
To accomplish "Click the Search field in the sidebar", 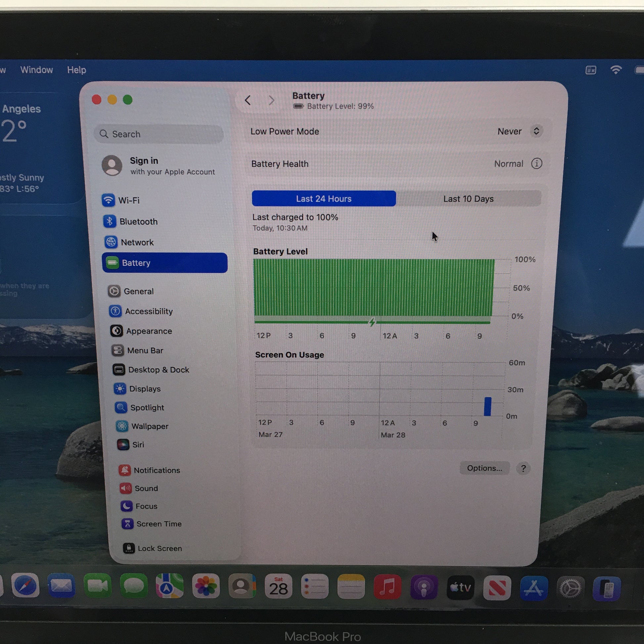I will (159, 134).
